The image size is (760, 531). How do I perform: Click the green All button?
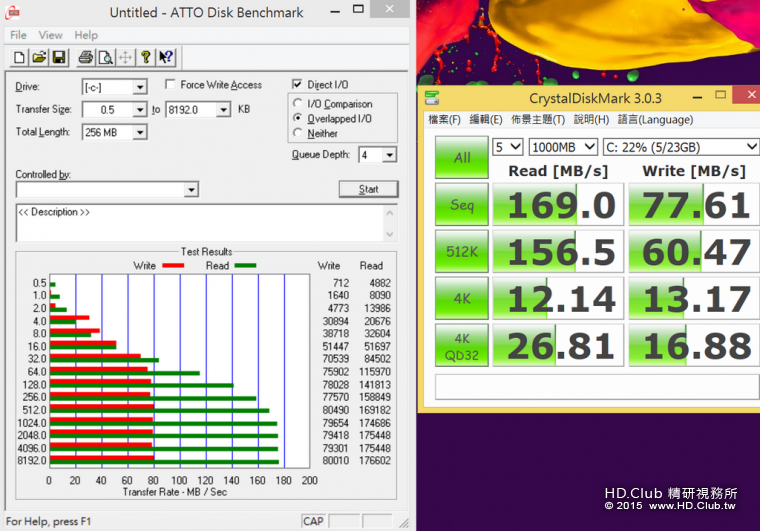[x=462, y=157]
